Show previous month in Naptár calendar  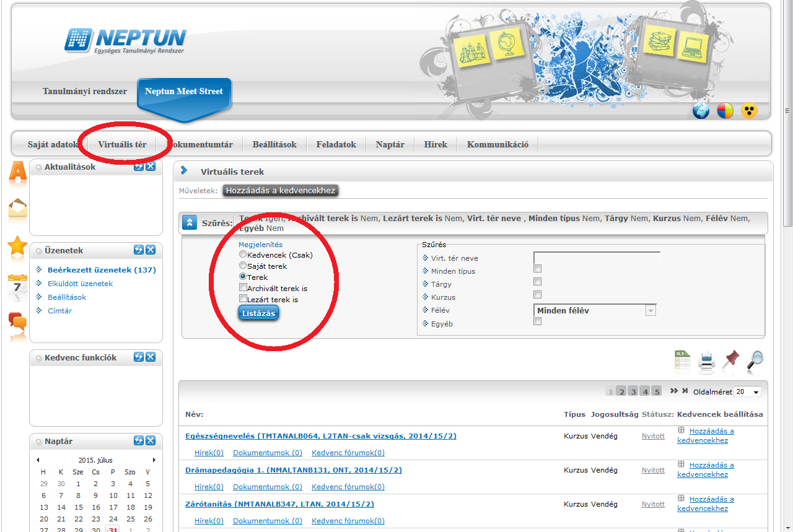[x=38, y=460]
